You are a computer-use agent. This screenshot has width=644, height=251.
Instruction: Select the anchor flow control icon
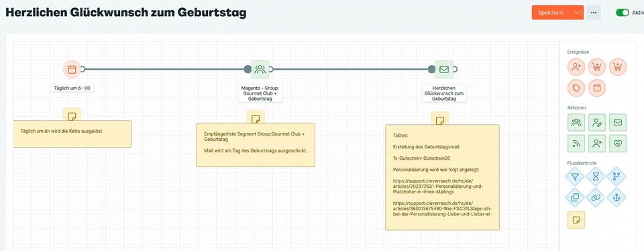[x=616, y=197]
